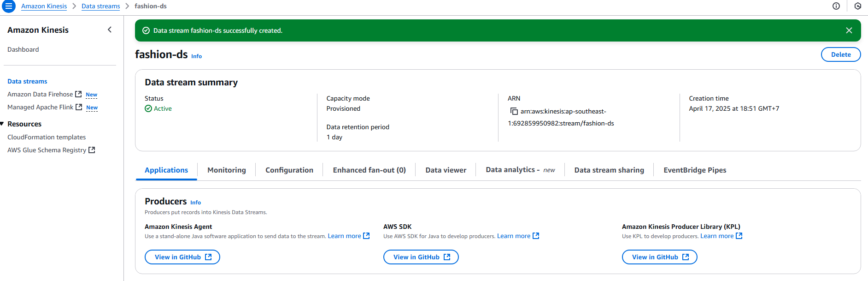Select the Data viewer tab
This screenshot has width=868, height=281.
(x=446, y=170)
